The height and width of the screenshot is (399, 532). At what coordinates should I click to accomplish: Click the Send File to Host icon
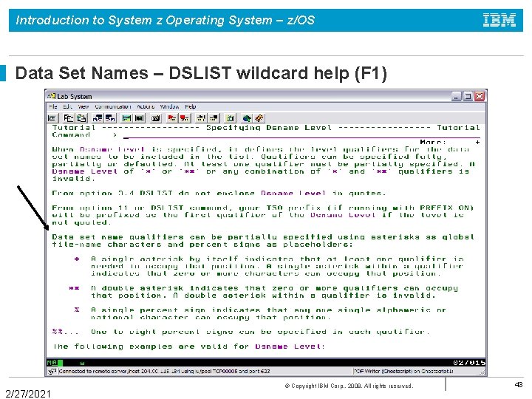point(98,118)
